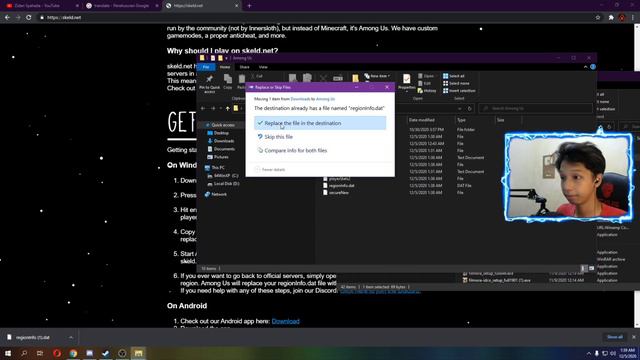Viewport: 640px width, 360px height.
Task: Click Show all downloads
Action: (615, 337)
